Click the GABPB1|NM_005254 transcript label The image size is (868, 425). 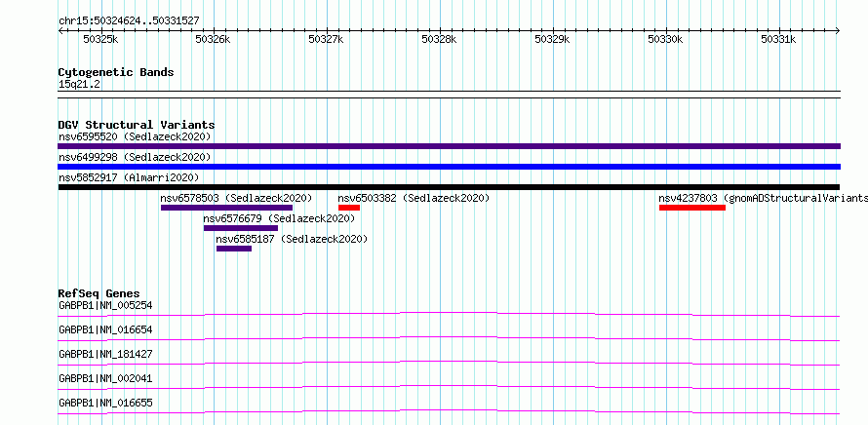point(105,305)
